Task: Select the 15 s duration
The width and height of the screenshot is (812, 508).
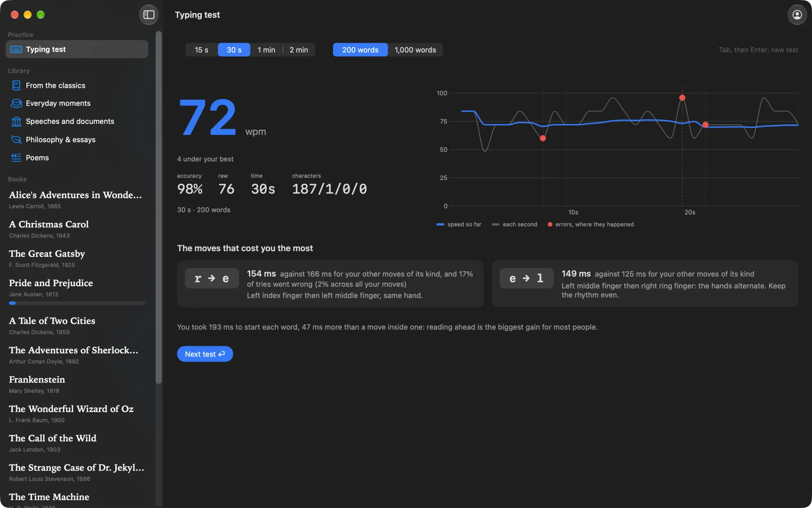Action: (201, 50)
